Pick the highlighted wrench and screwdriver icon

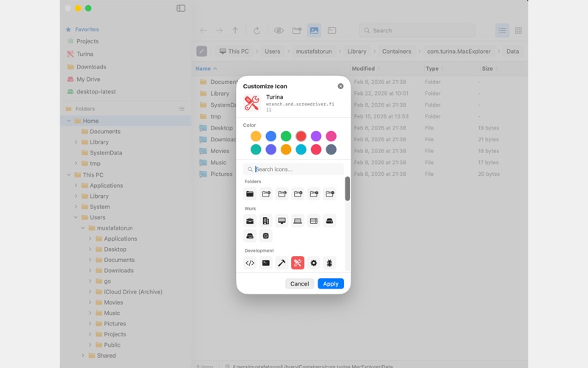click(x=298, y=263)
